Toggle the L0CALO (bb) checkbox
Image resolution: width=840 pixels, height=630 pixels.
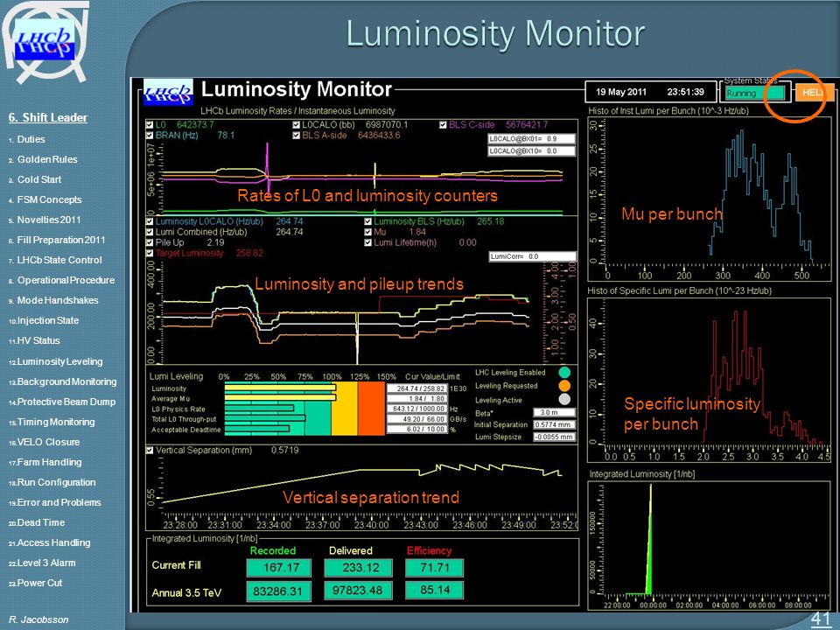pyautogui.click(x=297, y=125)
